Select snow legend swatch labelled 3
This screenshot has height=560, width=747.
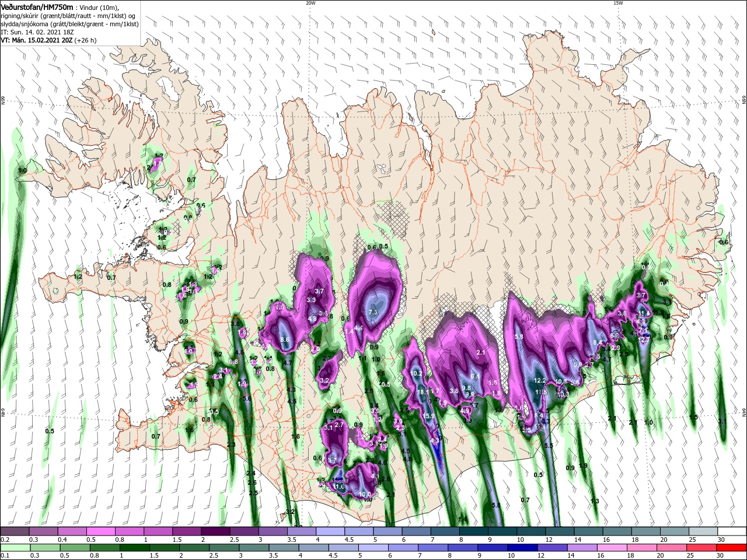(x=273, y=531)
